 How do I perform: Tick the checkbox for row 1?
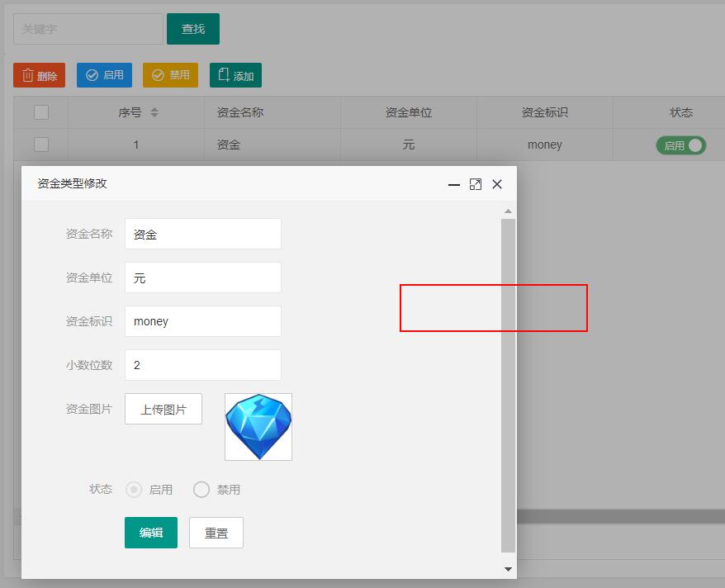click(x=41, y=145)
